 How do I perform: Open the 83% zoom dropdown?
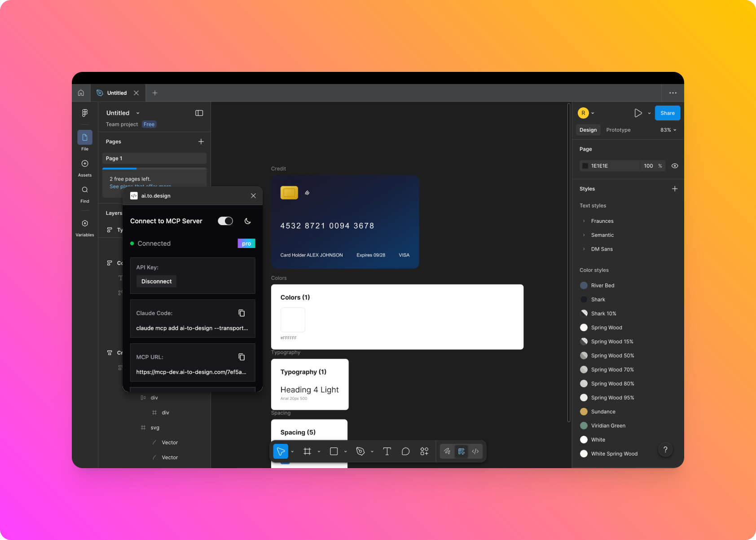pos(668,130)
